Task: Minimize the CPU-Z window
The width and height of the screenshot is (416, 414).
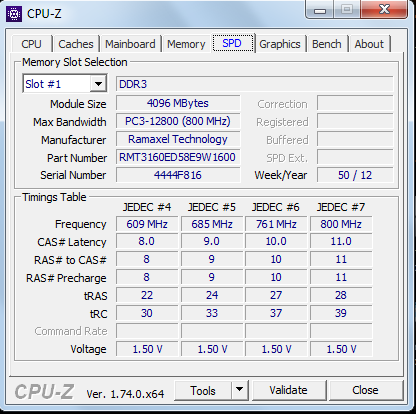Action: [x=320, y=10]
